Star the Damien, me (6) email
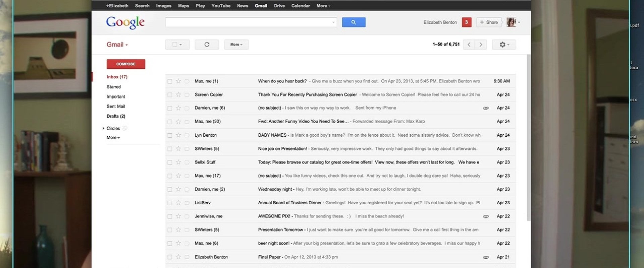Screen dimensions: 644x268 178,108
